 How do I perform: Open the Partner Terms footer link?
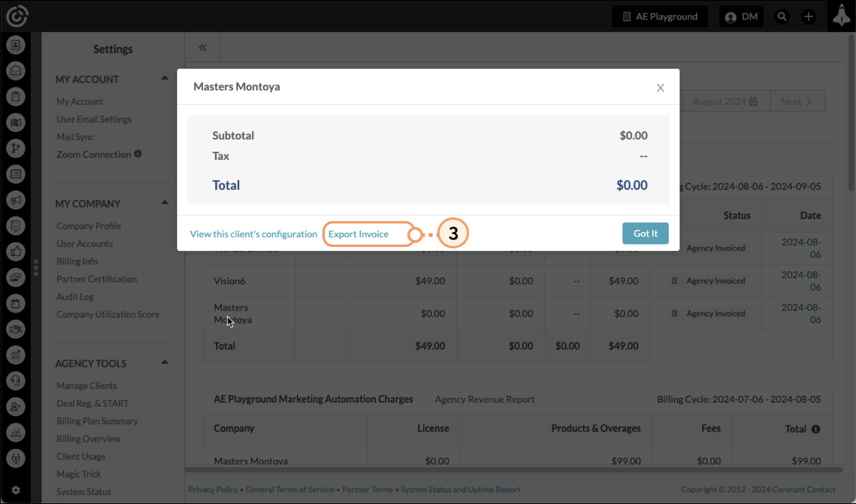coord(367,489)
